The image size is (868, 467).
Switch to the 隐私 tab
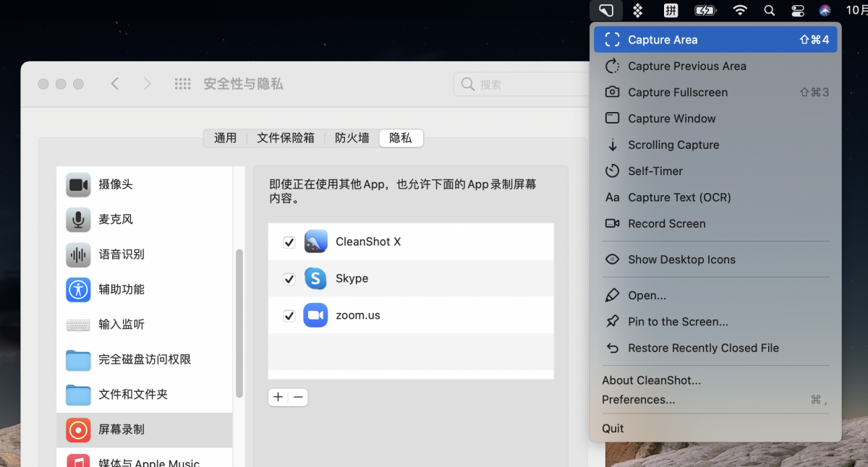[x=401, y=138]
